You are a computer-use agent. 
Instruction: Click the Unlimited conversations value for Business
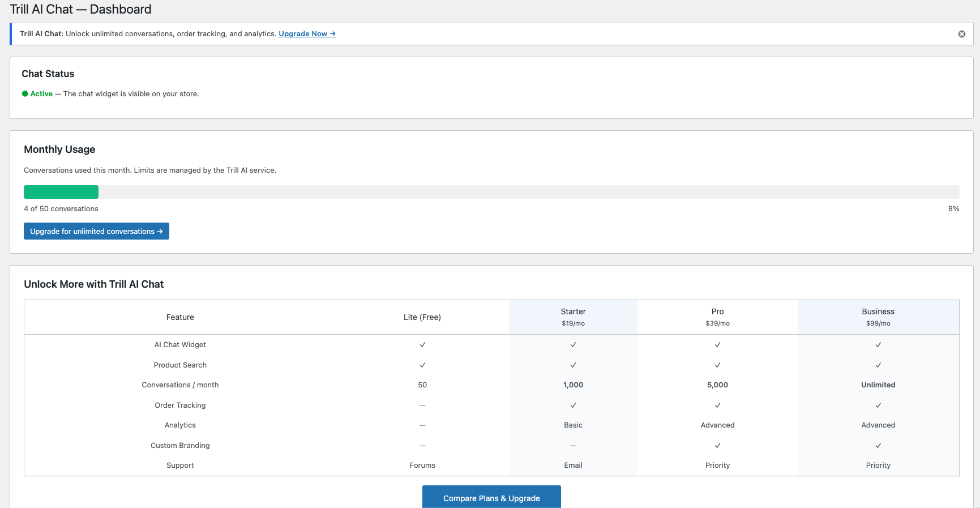point(878,385)
